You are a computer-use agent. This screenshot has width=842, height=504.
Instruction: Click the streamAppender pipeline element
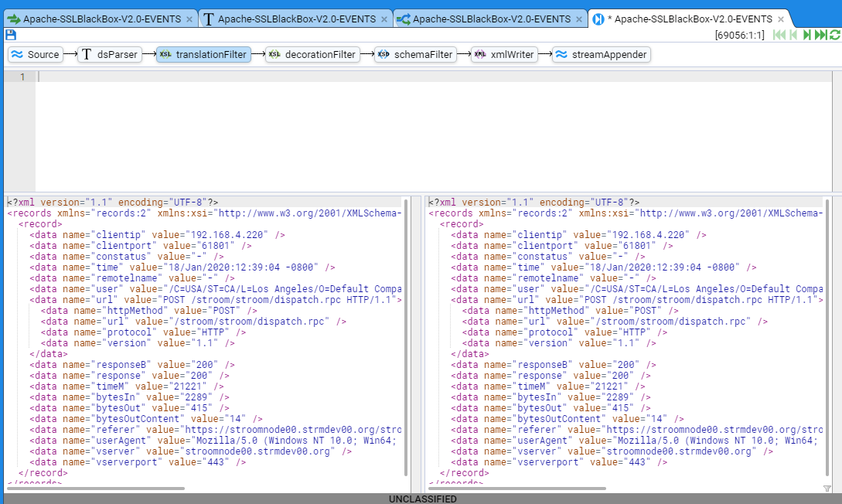click(x=601, y=54)
